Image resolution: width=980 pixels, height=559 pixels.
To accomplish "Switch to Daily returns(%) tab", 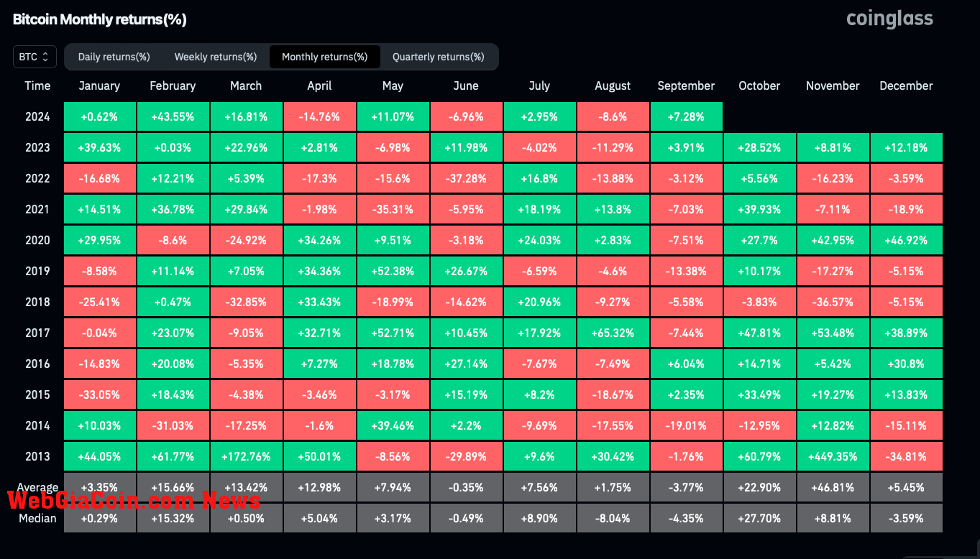I will coord(114,57).
